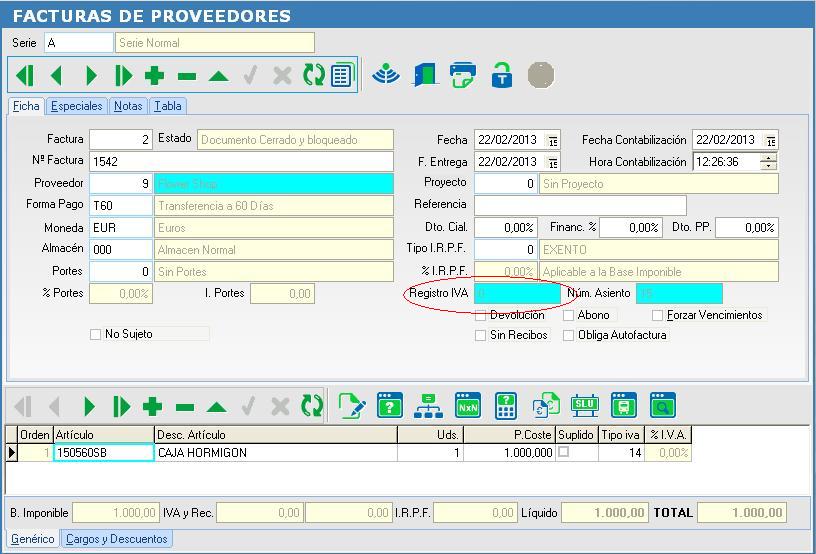
Task: Go to previous invoice record in top toolbar
Action: coord(57,76)
